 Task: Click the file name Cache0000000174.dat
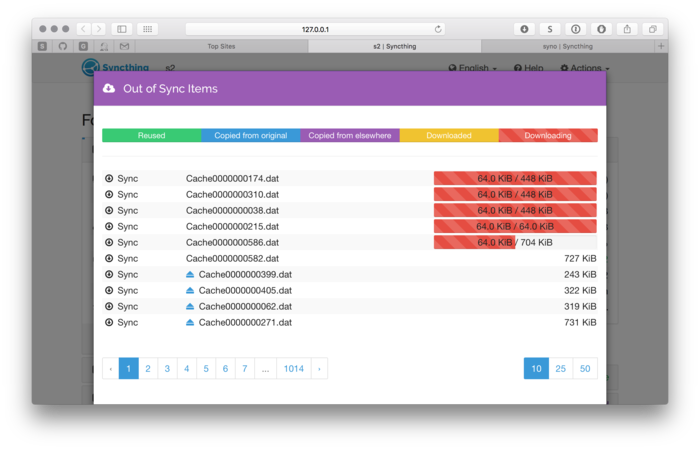click(233, 178)
